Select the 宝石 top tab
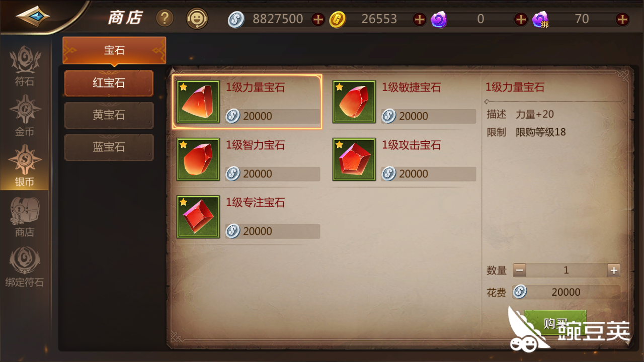Screen dimensions: 644x362 [114, 50]
